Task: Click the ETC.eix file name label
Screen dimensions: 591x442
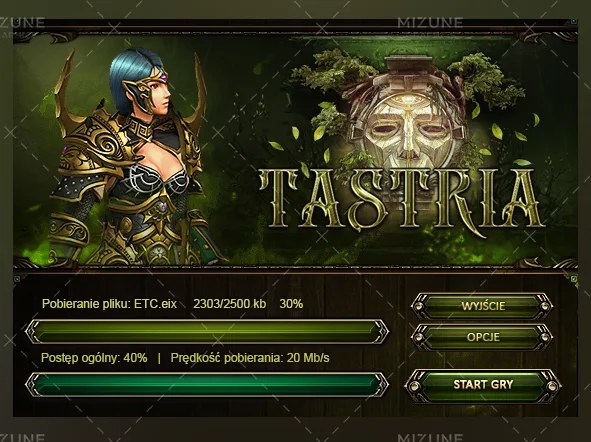Action: point(155,304)
